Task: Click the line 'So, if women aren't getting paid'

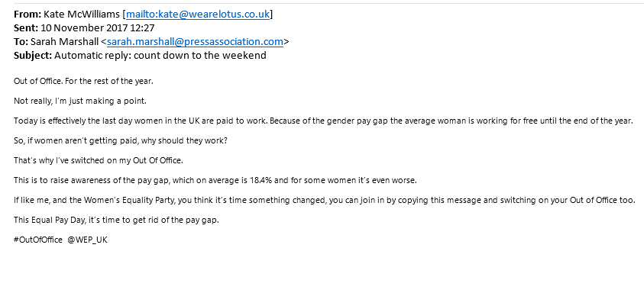Action: tap(121, 140)
